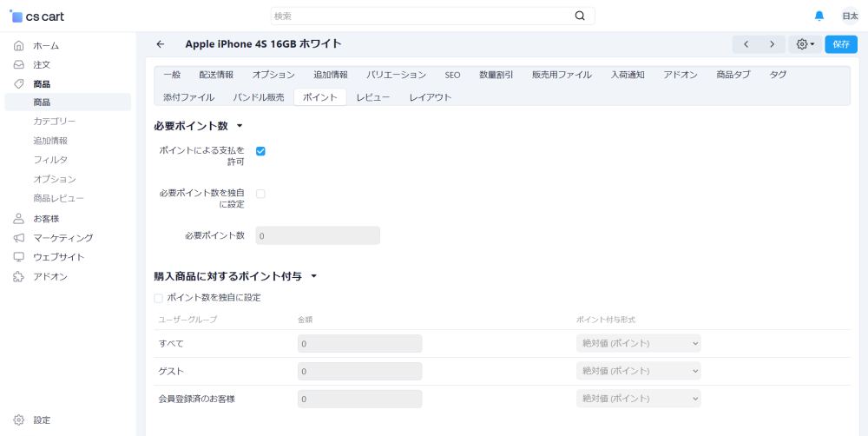868x436 pixels.
Task: Click the アドオン puzzle icon
Action: [x=19, y=276]
